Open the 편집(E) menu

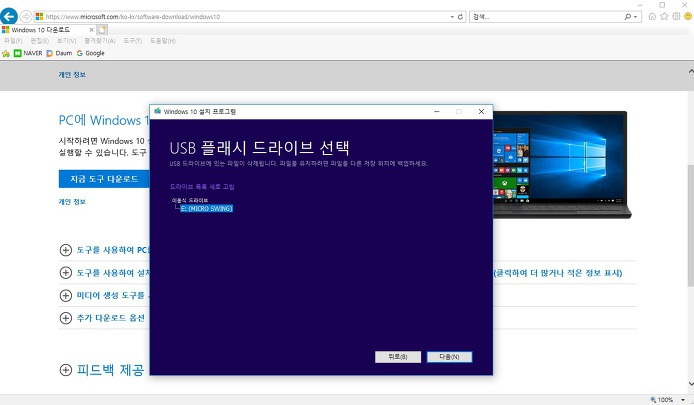tap(39, 41)
